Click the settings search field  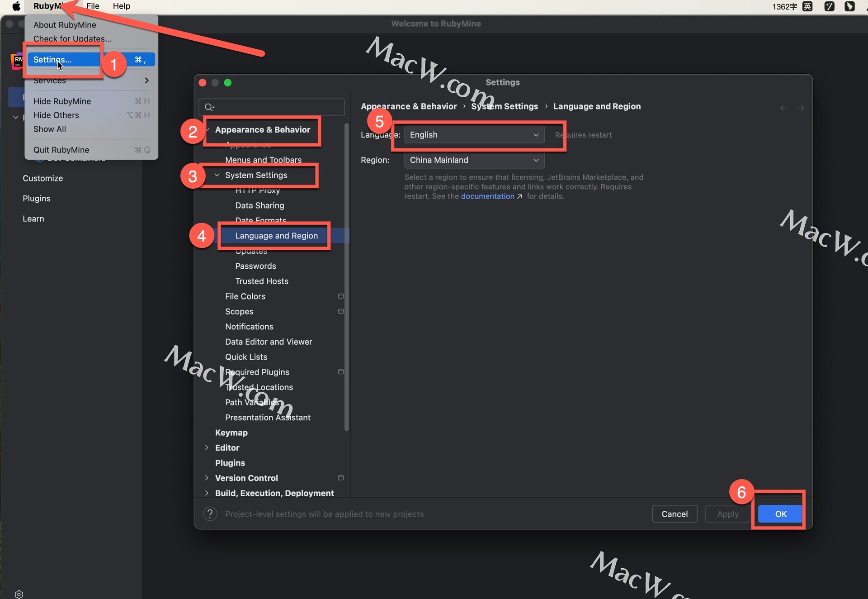272,107
